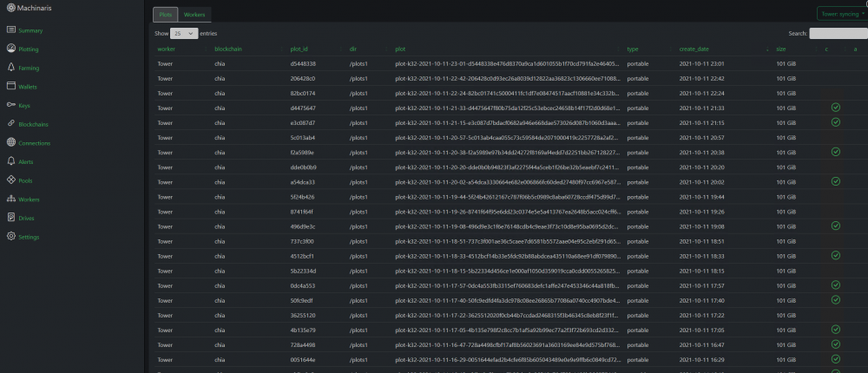The height and width of the screenshot is (373, 868).
Task: Select plot_id cell d5448338
Action: pos(303,63)
